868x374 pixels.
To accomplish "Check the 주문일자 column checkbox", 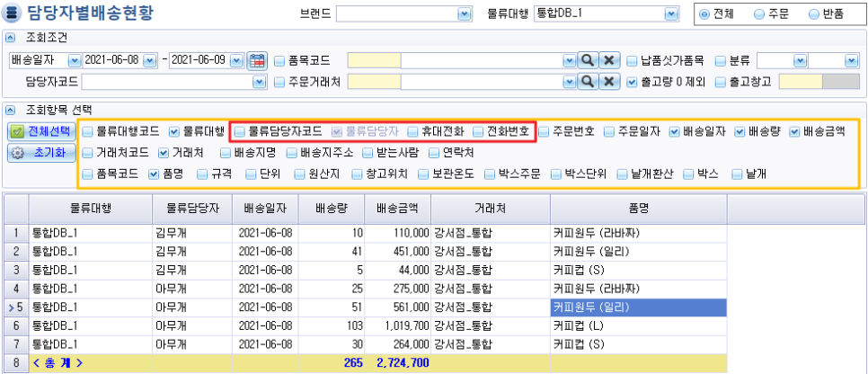I will point(609,131).
